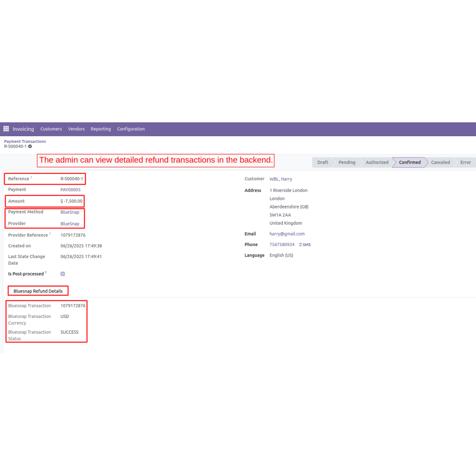Click the SMS icon next to phone number

pos(305,245)
